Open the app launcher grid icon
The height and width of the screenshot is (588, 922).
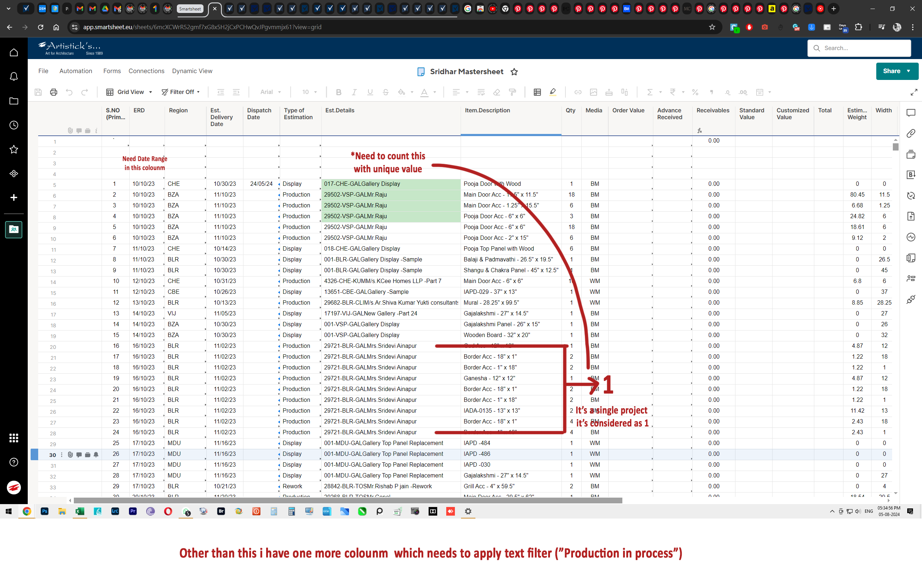click(x=14, y=437)
